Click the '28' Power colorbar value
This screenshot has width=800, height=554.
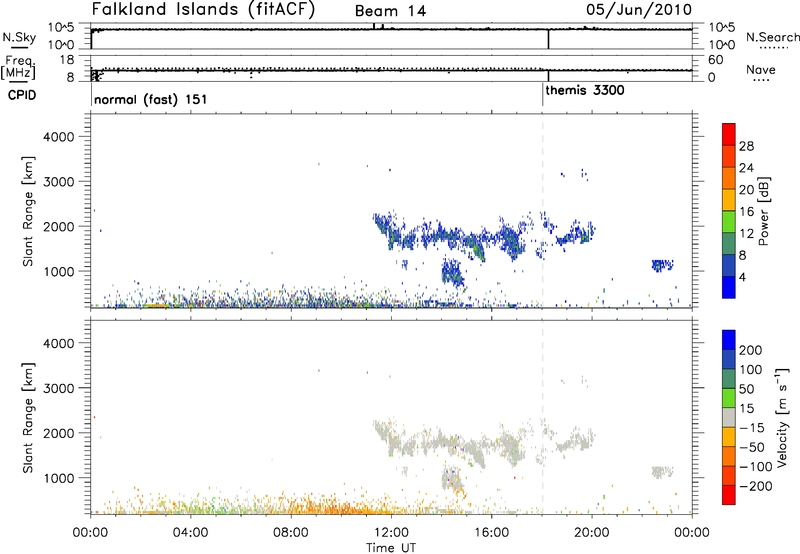pyautogui.click(x=746, y=146)
